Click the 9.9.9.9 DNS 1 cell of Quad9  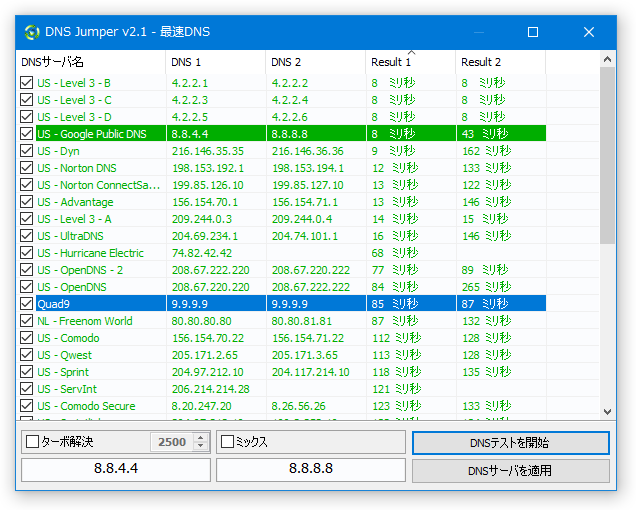[x=189, y=304]
